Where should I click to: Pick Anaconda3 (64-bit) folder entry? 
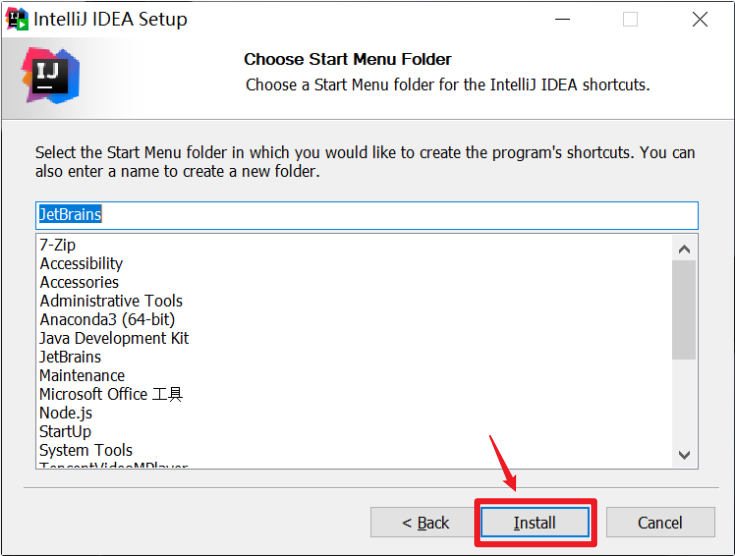107,320
